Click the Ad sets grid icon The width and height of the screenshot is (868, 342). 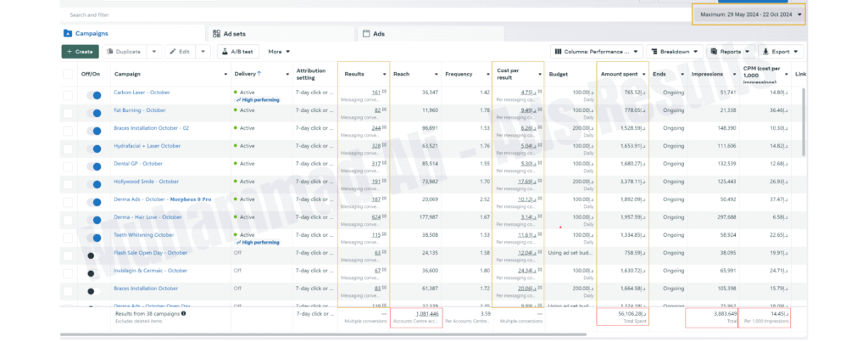tap(216, 34)
